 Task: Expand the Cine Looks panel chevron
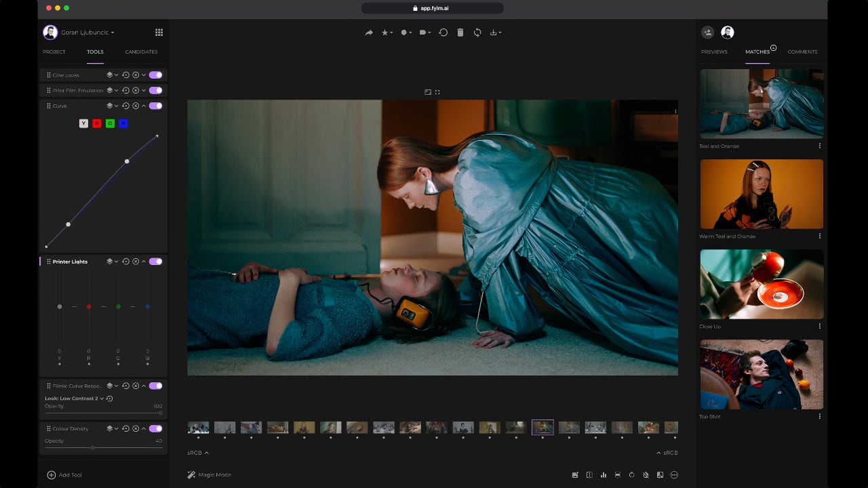(144, 75)
